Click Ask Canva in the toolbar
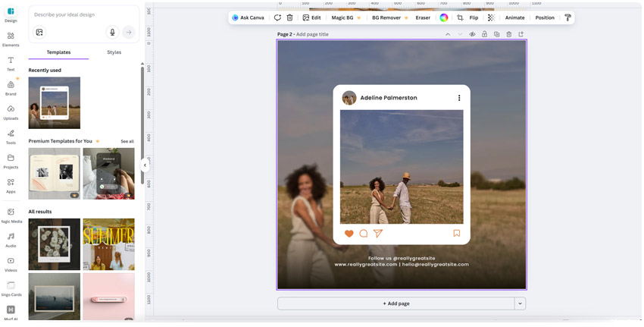The image size is (644, 327). [x=248, y=17]
